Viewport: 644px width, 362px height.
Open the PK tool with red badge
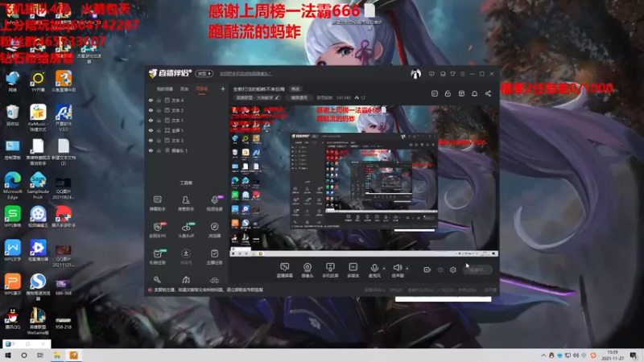coord(157,230)
